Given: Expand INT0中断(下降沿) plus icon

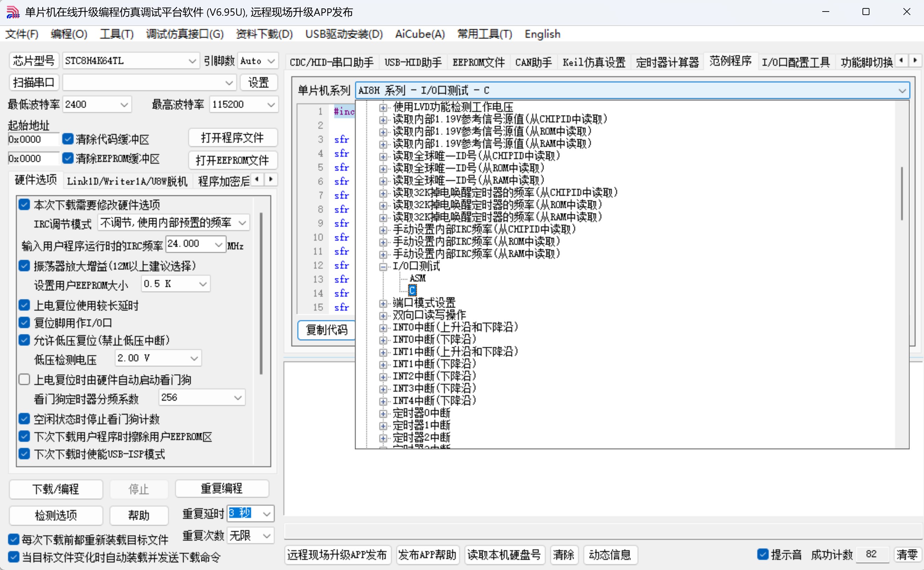Looking at the screenshot, I should coord(383,340).
